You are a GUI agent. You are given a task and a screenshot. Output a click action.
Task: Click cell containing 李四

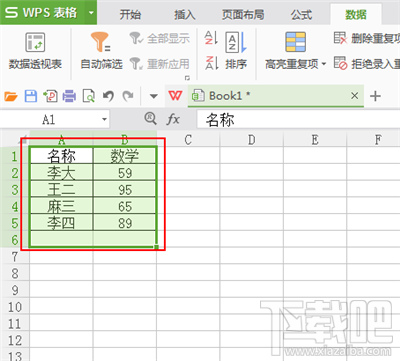61,222
